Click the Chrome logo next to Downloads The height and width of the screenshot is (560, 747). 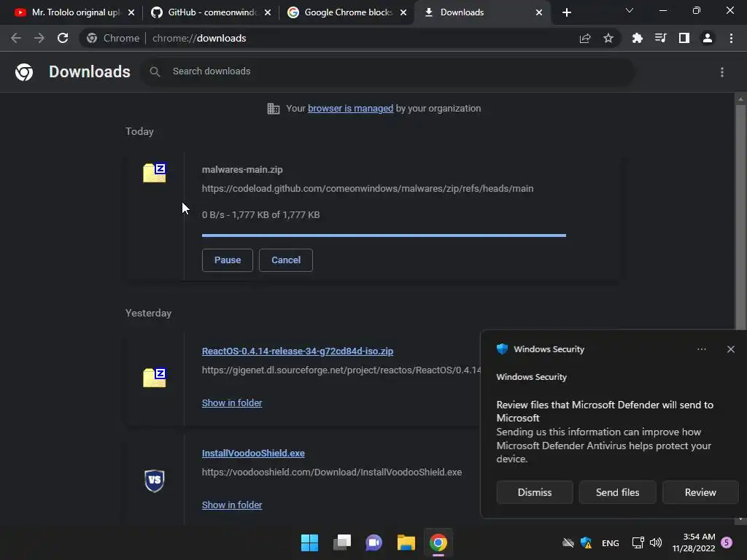24,72
